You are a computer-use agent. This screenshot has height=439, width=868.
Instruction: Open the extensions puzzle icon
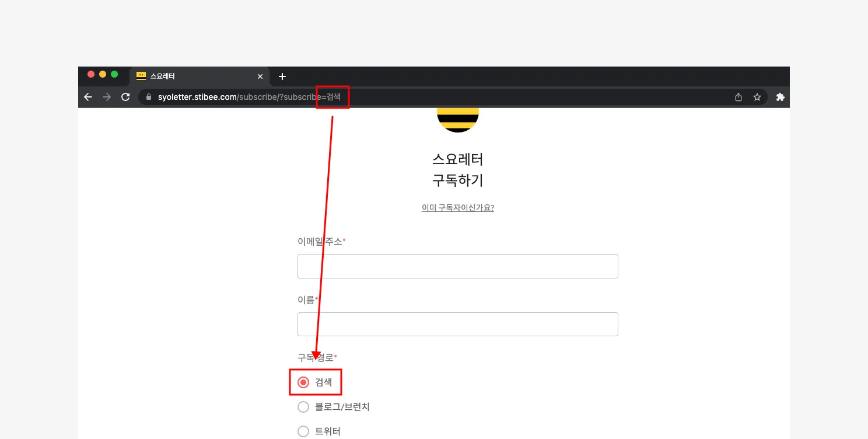pyautogui.click(x=780, y=97)
